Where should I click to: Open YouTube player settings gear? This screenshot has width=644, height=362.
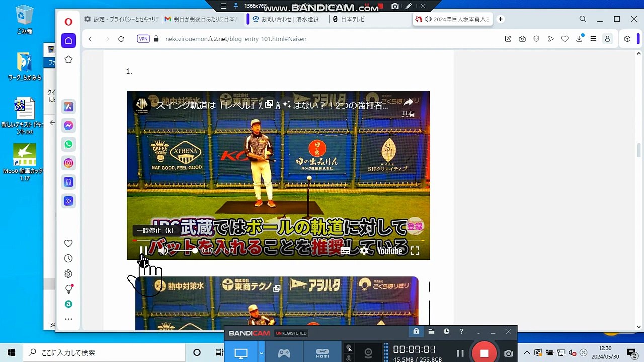click(364, 250)
